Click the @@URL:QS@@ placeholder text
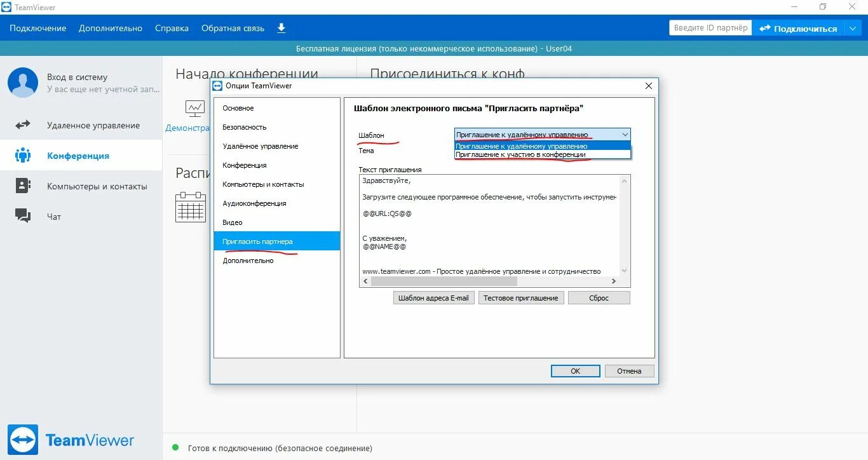The image size is (868, 460). click(x=387, y=213)
